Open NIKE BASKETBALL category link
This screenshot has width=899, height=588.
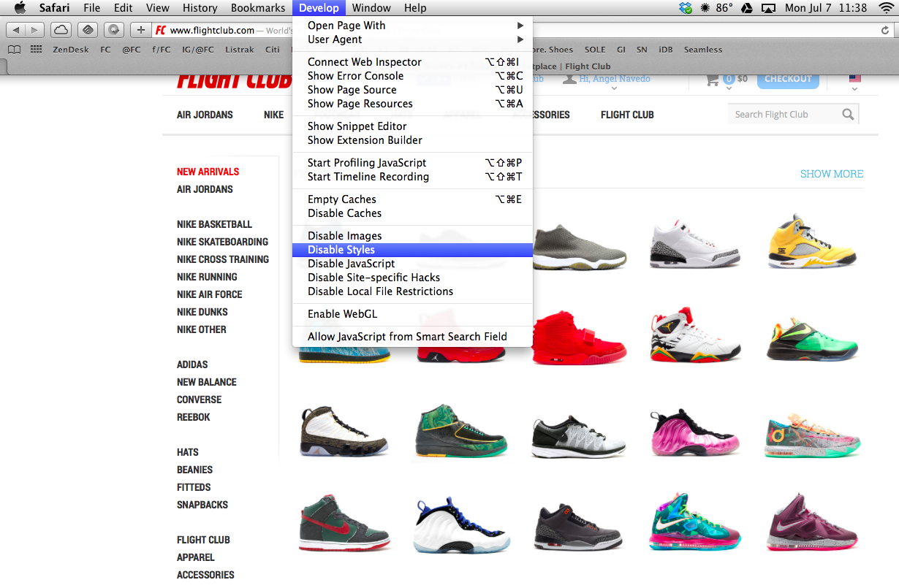pyautogui.click(x=214, y=224)
